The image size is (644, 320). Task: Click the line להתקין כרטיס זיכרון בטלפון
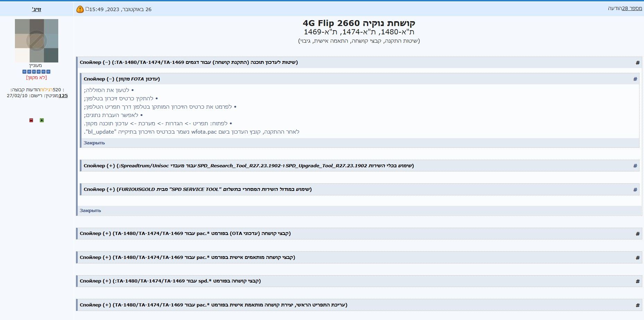pos(121,99)
